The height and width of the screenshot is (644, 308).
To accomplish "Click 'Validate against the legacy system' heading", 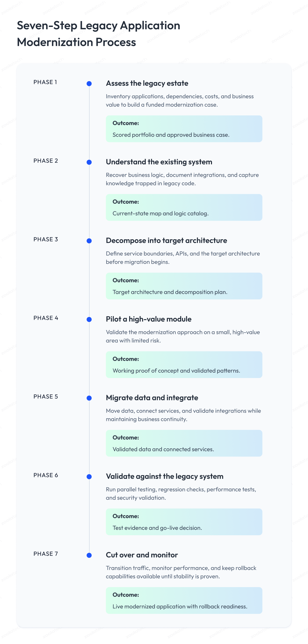I will (x=165, y=477).
